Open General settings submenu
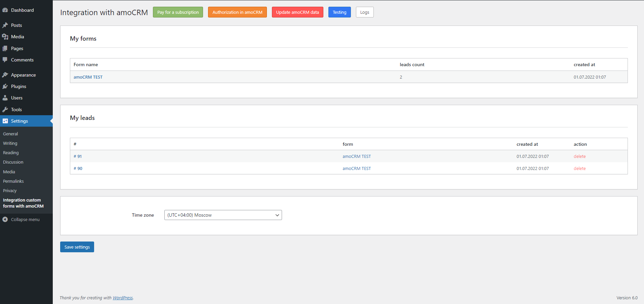 tap(10, 134)
